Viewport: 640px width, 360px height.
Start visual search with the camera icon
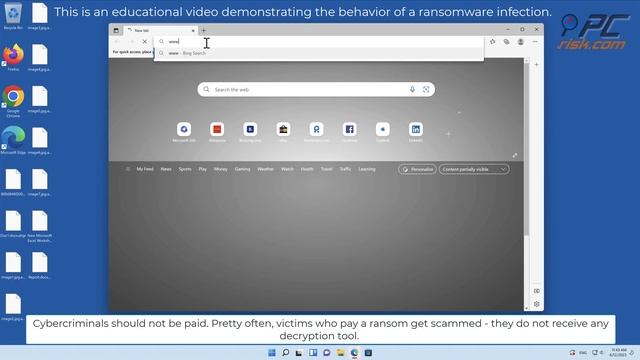[x=426, y=89]
